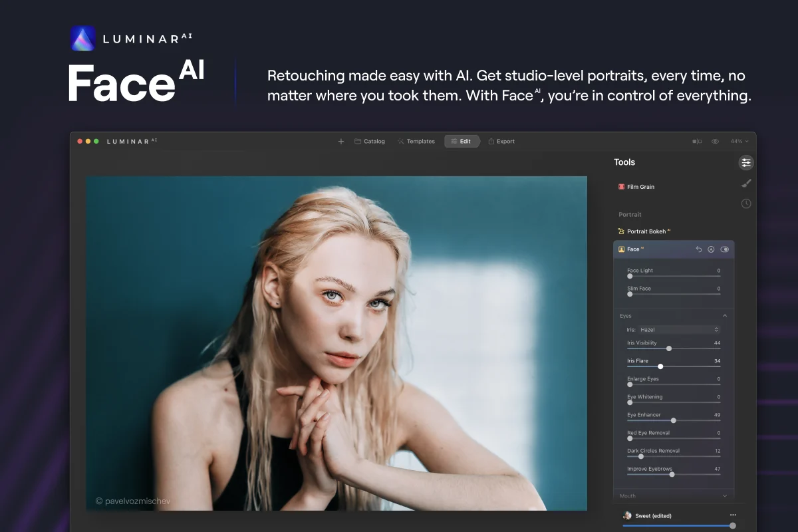The width and height of the screenshot is (798, 532).
Task: Click the Iris Visibility value 44
Action: (x=717, y=343)
